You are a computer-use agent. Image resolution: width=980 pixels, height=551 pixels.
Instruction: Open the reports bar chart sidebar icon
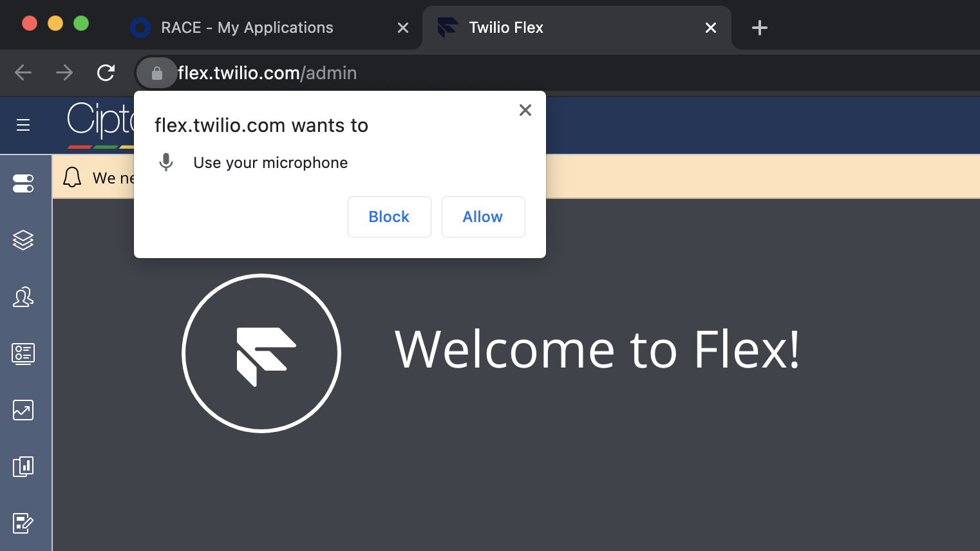(23, 466)
